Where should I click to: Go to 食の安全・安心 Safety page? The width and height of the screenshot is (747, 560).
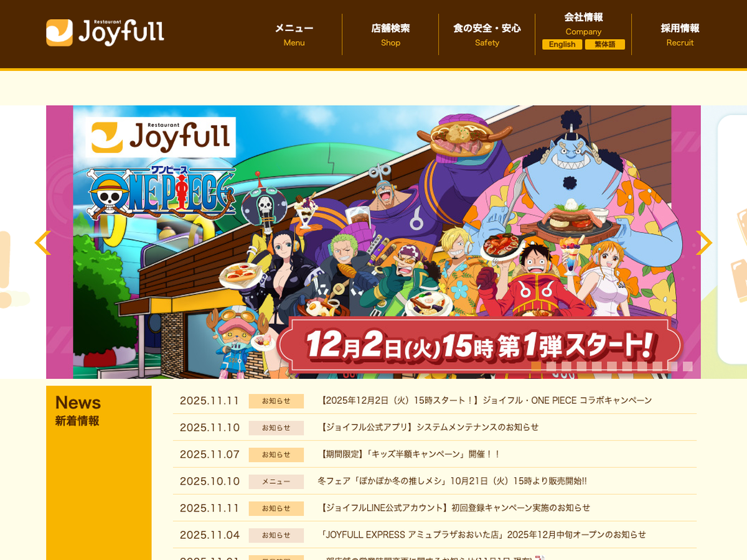487,35
